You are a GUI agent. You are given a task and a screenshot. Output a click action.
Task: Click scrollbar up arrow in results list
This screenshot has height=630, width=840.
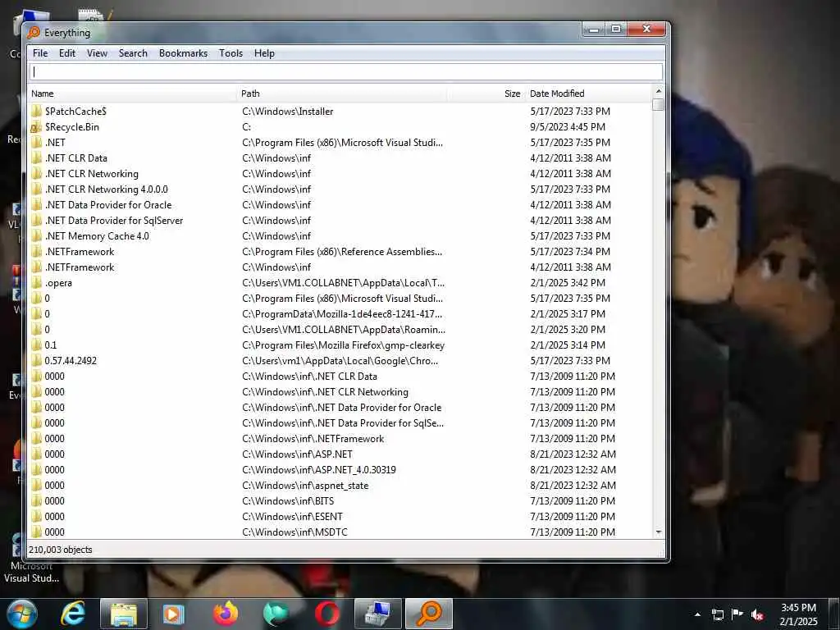pyautogui.click(x=659, y=91)
